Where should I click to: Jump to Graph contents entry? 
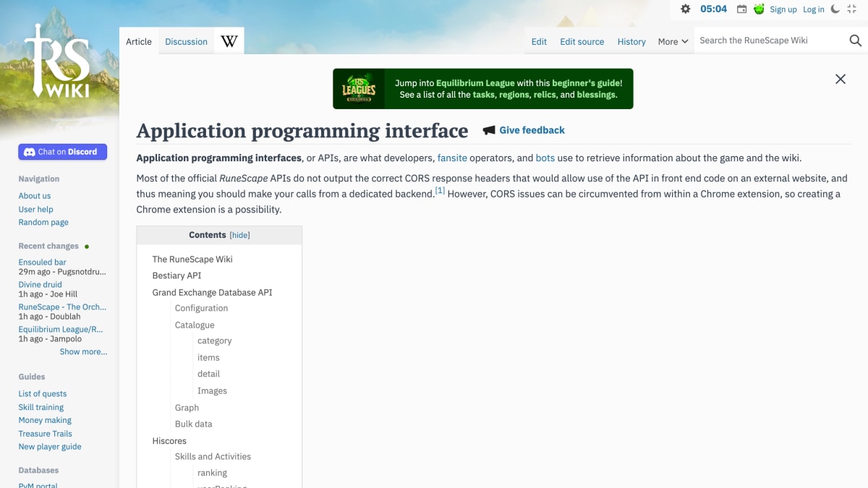187,408
